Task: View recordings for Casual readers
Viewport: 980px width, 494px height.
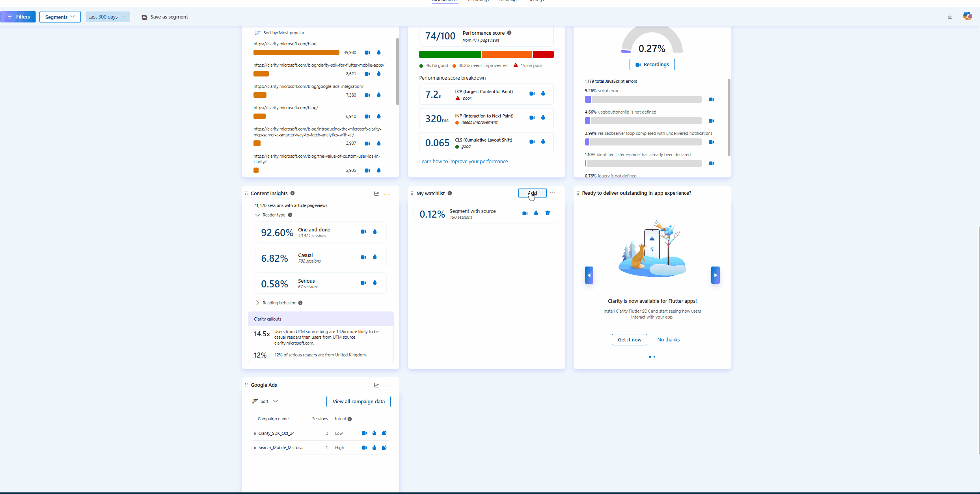Action: coord(363,257)
